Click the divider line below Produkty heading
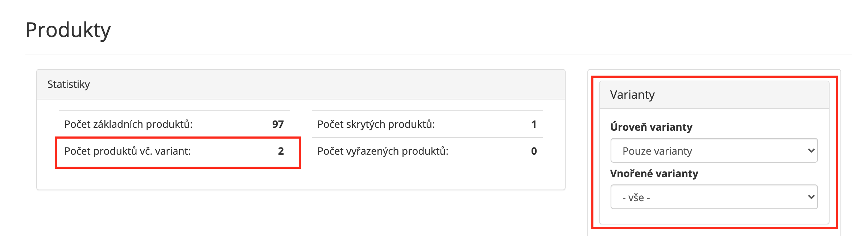 pos(439,54)
